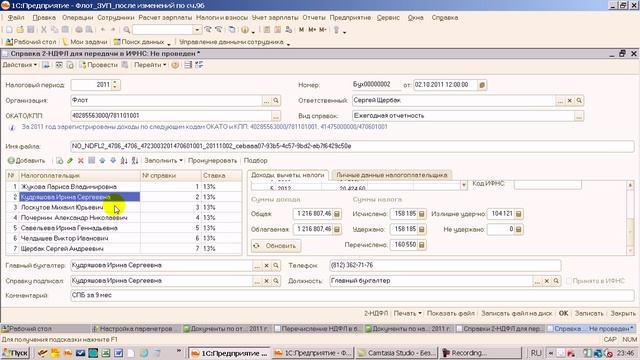This screenshot has width=640, height=360.
Task: Open the Действия dropdown menu
Action: (x=20, y=65)
